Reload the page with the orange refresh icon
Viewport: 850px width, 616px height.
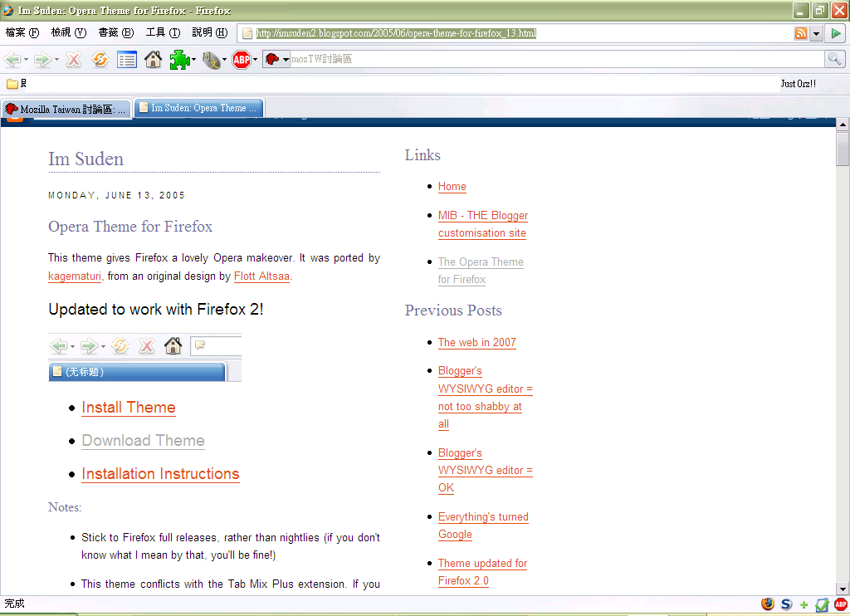(x=100, y=59)
